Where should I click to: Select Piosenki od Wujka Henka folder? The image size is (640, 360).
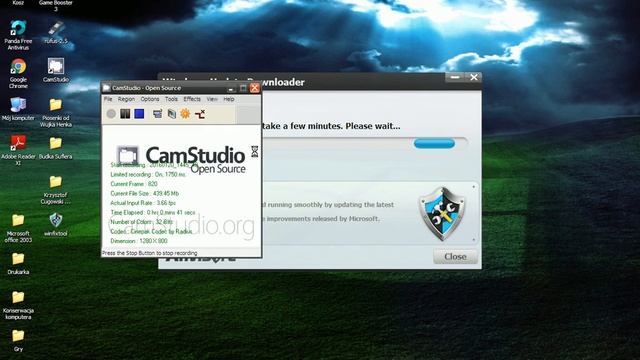tap(56, 113)
